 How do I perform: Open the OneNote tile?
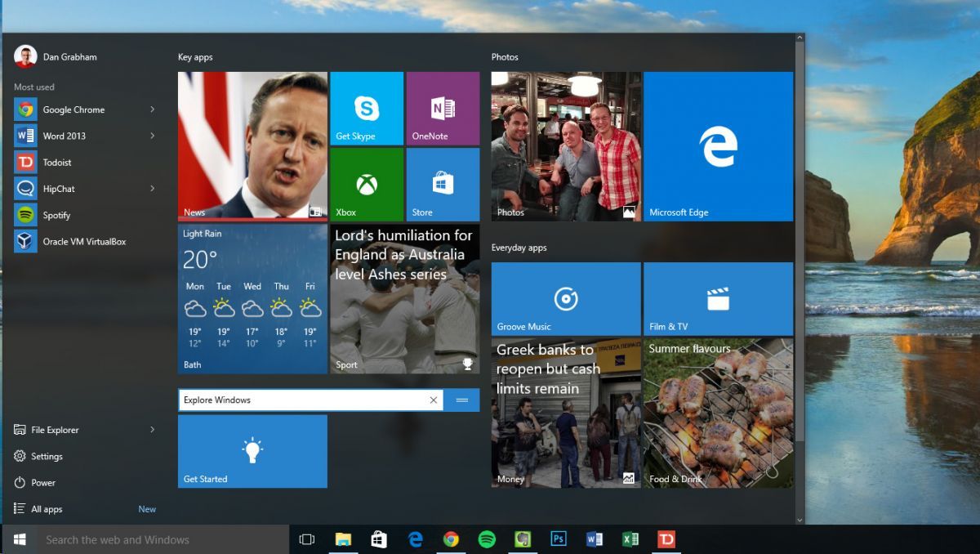tap(442, 108)
